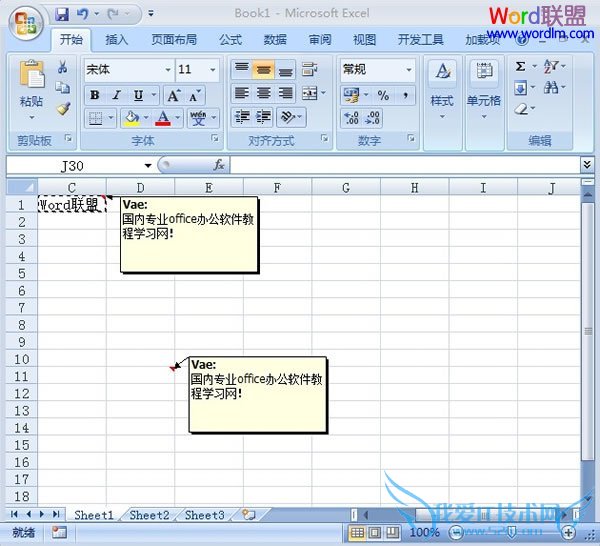Switch to the 页面布局 tab
Viewport: 600px width, 546px height.
pyautogui.click(x=174, y=39)
